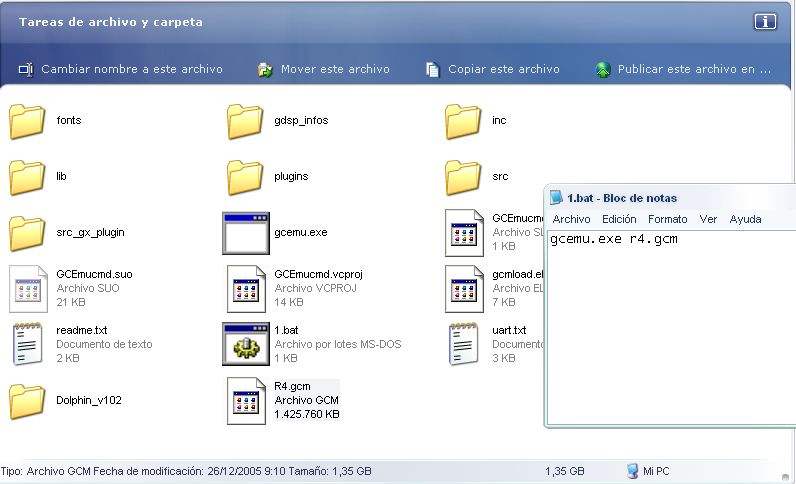Open the Dolphin_v102 folder icon
This screenshot has height=484, width=796.
coord(27,401)
